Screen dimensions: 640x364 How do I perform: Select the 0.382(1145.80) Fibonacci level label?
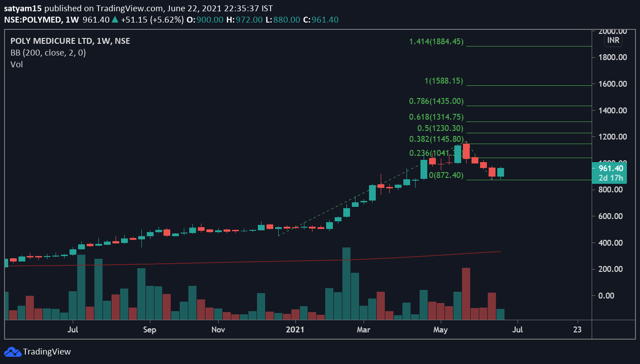tap(436, 139)
